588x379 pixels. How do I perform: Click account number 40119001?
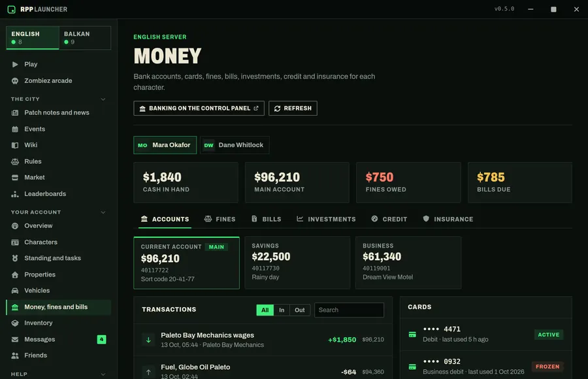[376, 269]
